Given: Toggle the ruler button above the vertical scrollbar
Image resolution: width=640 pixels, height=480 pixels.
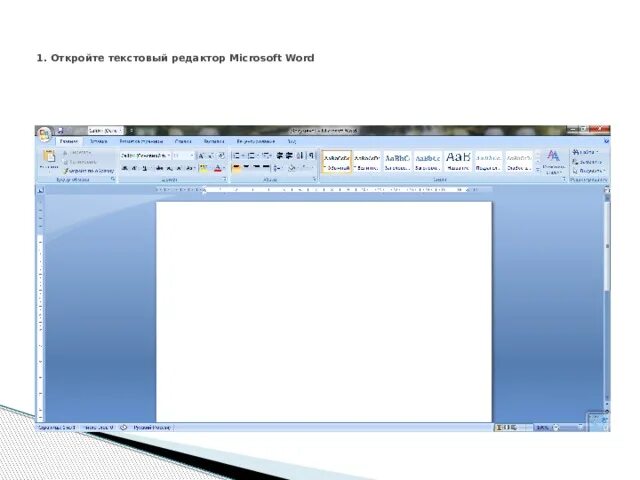Looking at the screenshot, I should [607, 189].
